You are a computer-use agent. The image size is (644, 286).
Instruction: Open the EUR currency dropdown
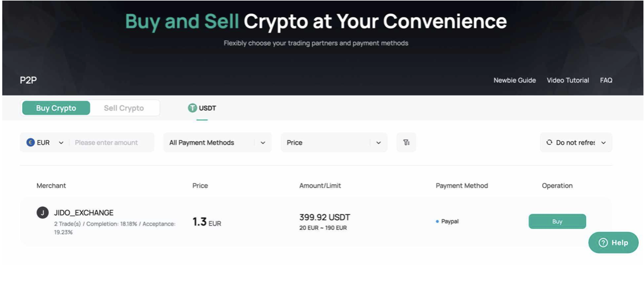(x=45, y=142)
